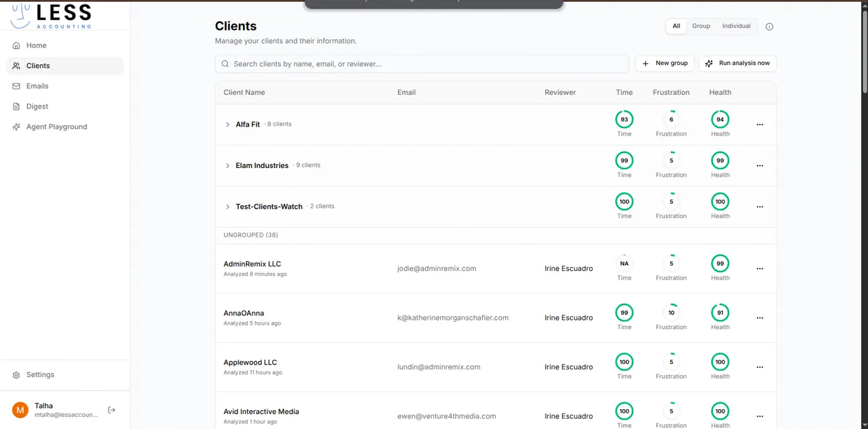The width and height of the screenshot is (868, 429).
Task: Click the Email column header
Action: tap(407, 92)
